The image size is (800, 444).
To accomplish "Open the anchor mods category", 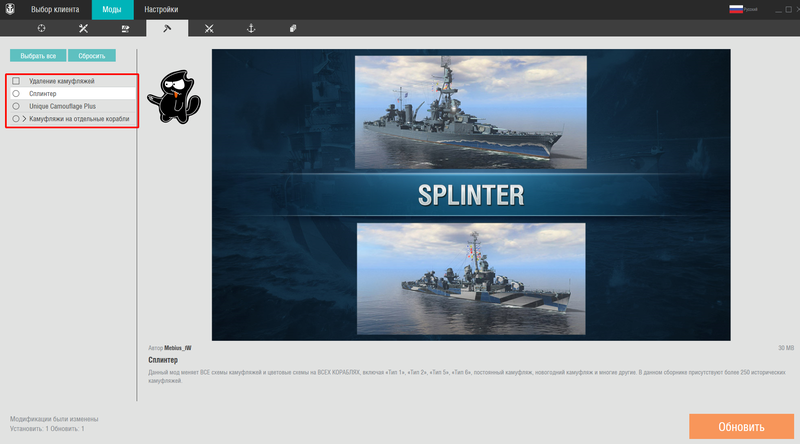I will tap(251, 28).
